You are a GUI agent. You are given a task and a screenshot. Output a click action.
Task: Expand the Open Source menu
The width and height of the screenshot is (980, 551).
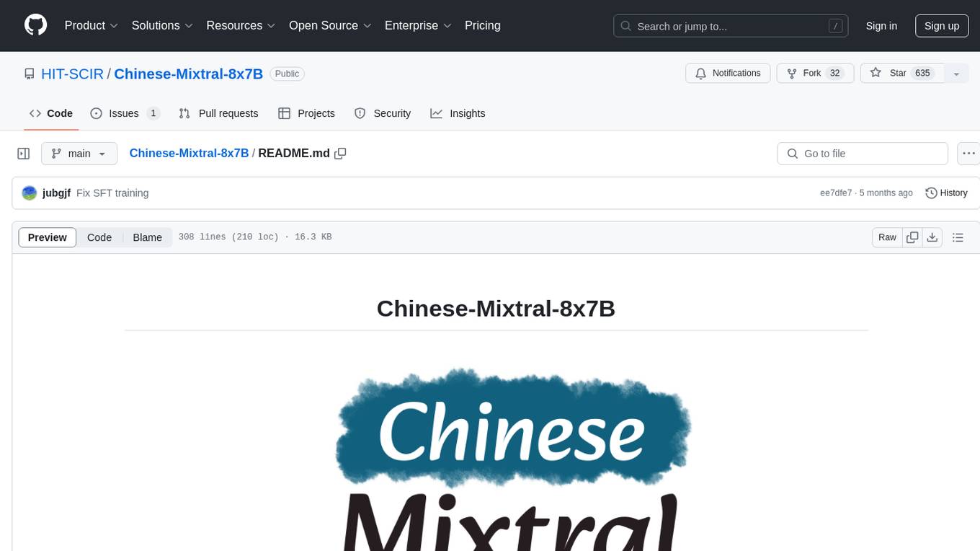pyautogui.click(x=330, y=25)
